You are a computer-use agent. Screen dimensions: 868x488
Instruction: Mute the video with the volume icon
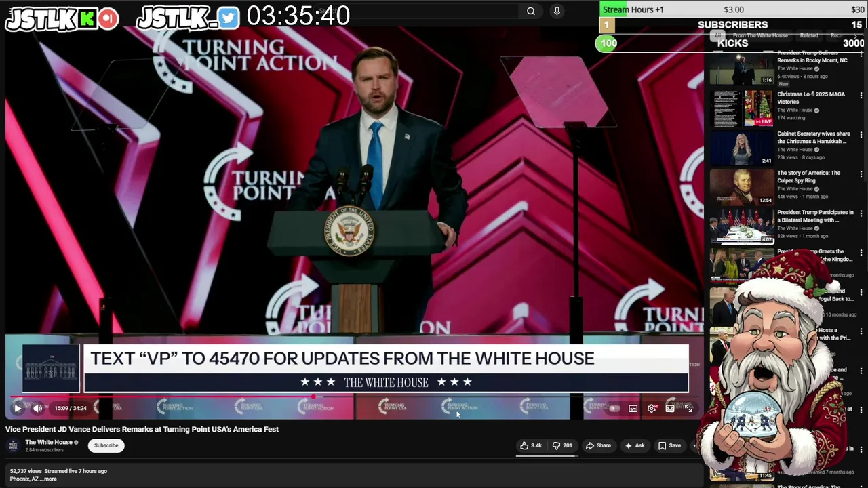(38, 408)
